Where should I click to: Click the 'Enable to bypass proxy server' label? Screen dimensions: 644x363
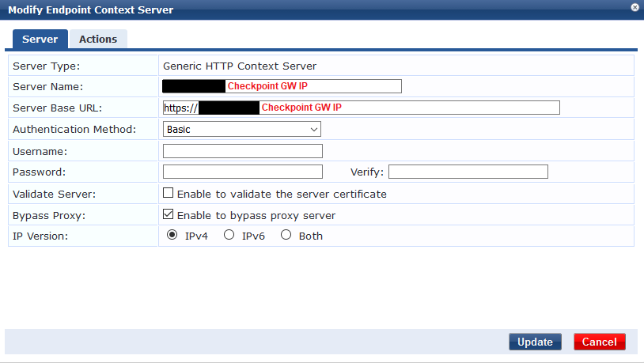256,216
